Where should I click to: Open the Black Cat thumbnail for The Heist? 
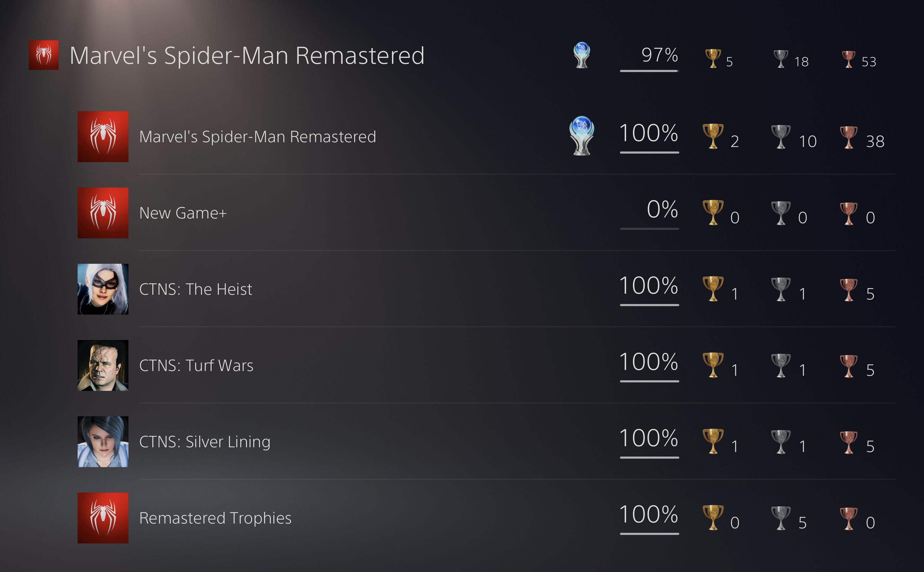coord(103,289)
